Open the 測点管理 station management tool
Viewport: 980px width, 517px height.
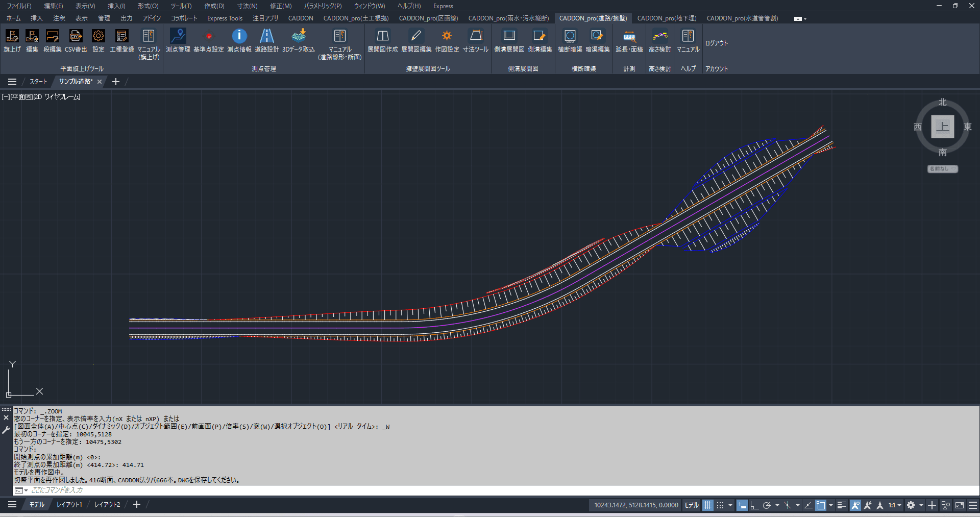178,40
